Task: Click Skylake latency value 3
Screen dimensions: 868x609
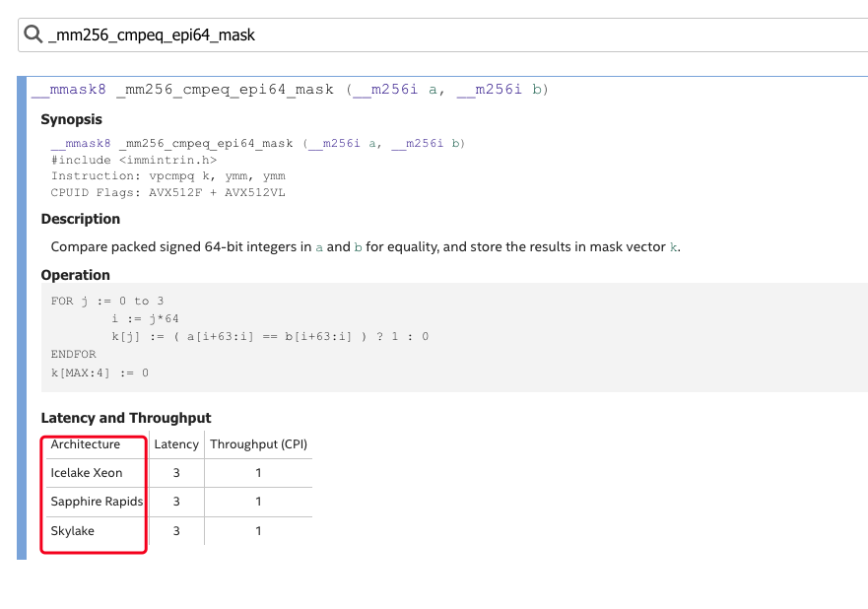Action: (176, 531)
